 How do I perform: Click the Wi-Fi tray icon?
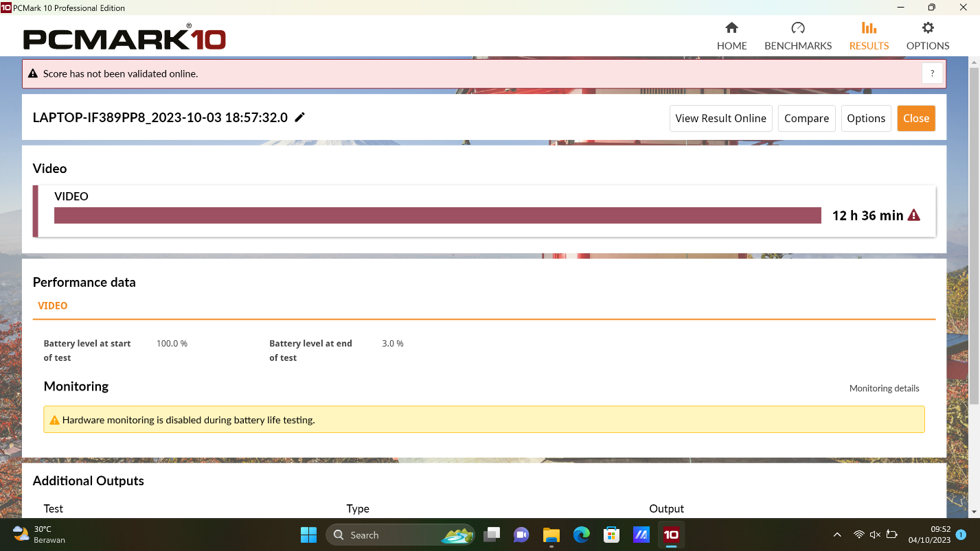[x=858, y=535]
